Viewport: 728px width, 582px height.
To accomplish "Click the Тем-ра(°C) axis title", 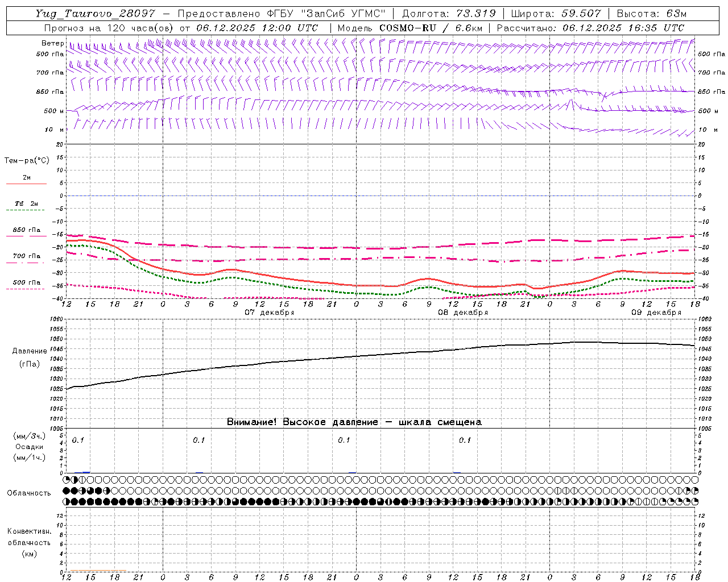I will [27, 161].
